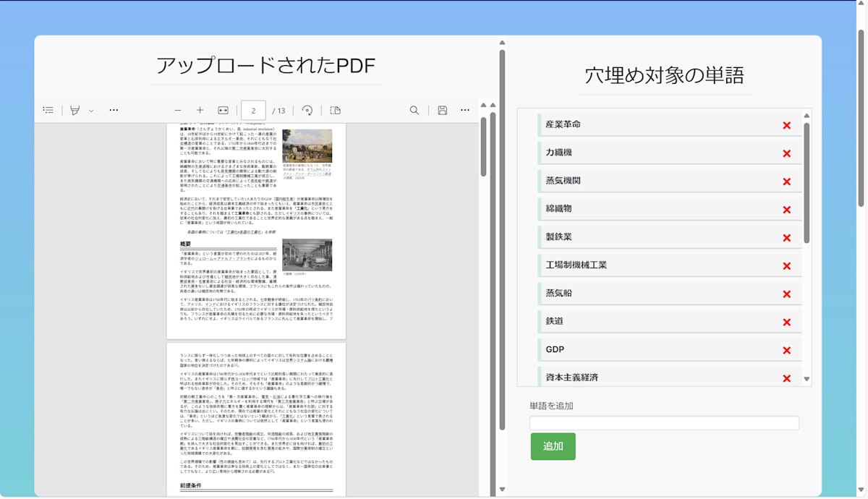Remove the word 力織機 with its red X
This screenshot has height=499, width=868.
coord(787,154)
